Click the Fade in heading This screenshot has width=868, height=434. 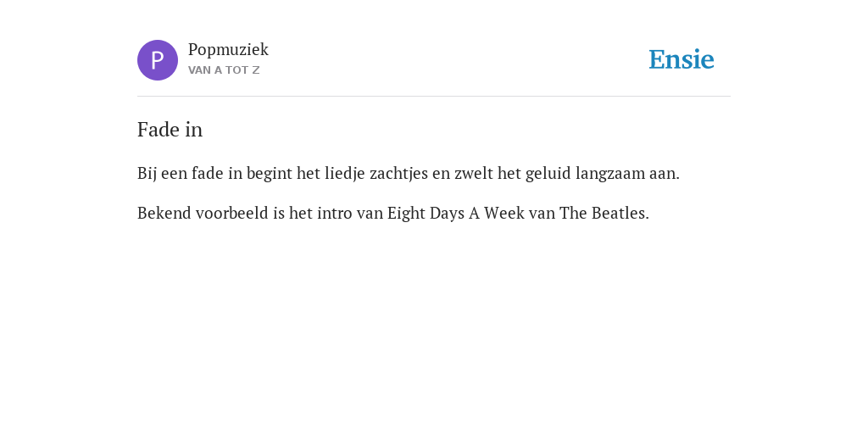point(170,130)
